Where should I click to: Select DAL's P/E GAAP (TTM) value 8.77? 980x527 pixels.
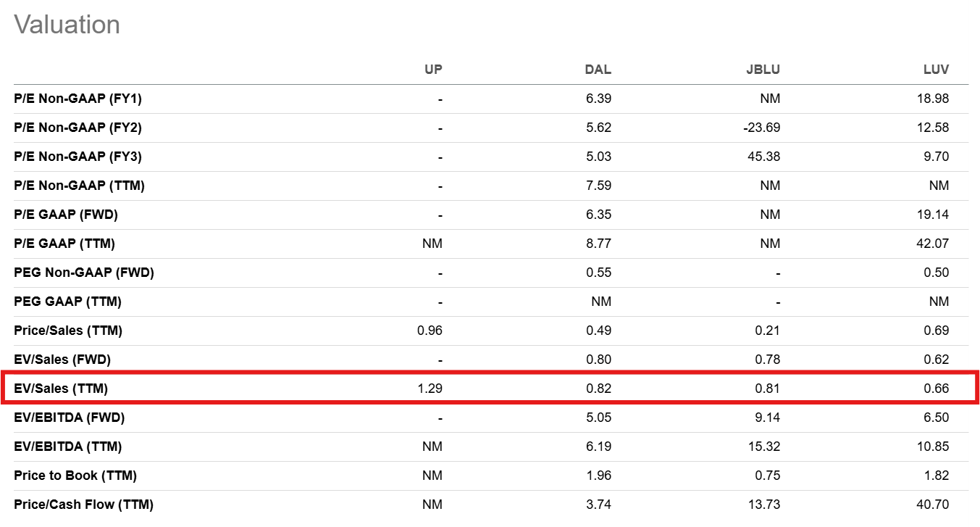[598, 244]
